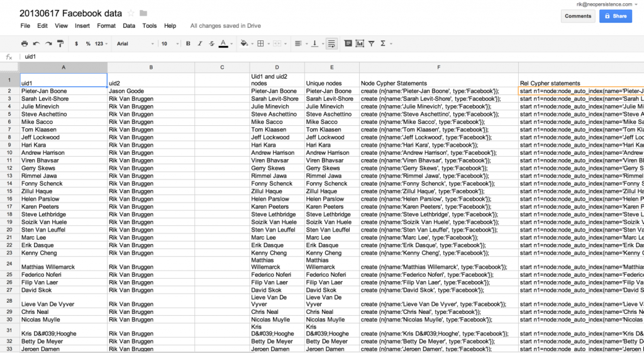644x353 pixels.
Task: Toggle italic formatting
Action: pyautogui.click(x=200, y=43)
